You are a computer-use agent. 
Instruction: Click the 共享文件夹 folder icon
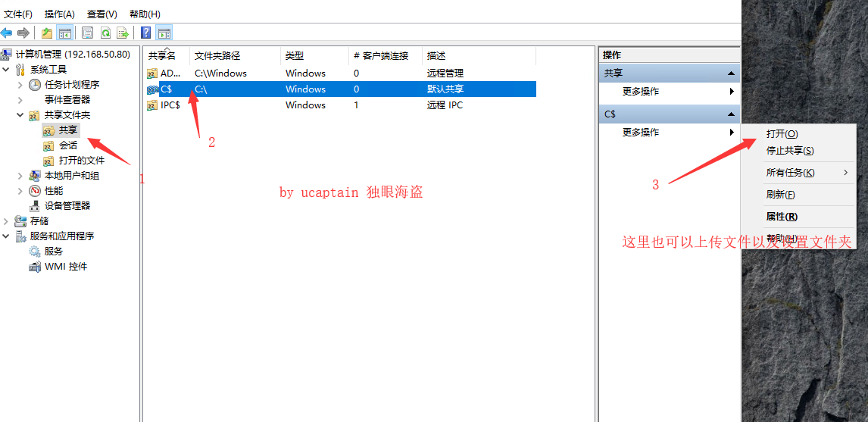35,115
